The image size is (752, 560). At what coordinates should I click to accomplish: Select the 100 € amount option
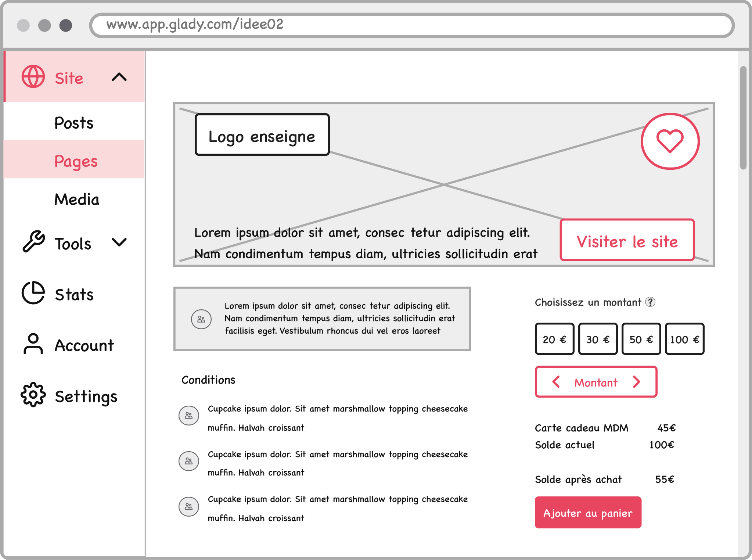pos(684,339)
